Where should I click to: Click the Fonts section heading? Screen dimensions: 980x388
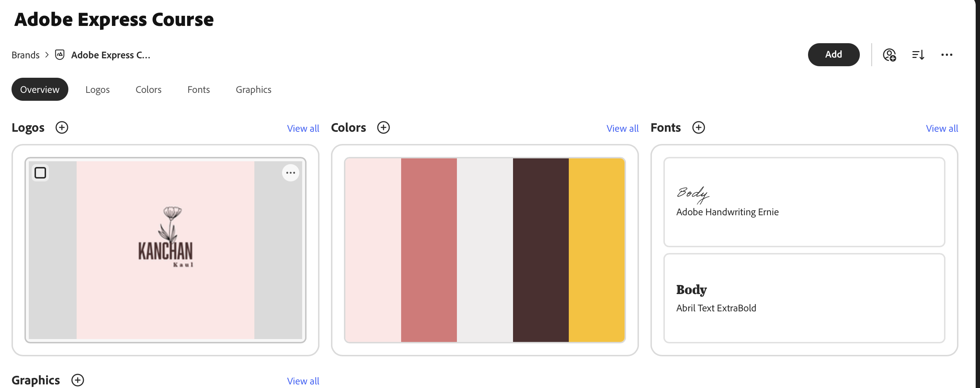666,127
